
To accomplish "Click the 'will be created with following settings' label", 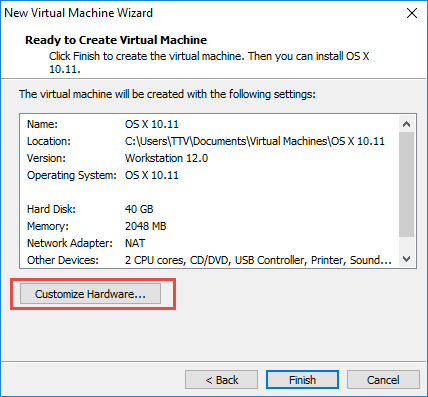I will (x=167, y=94).
